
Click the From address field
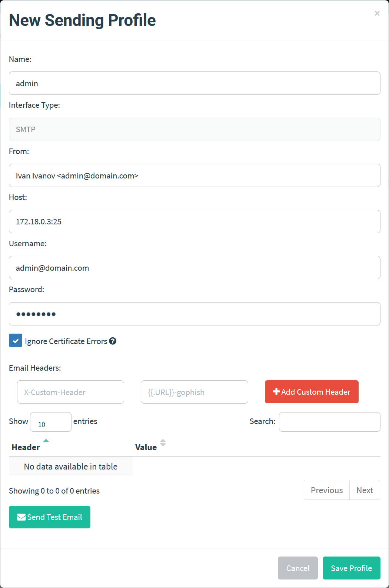(194, 176)
